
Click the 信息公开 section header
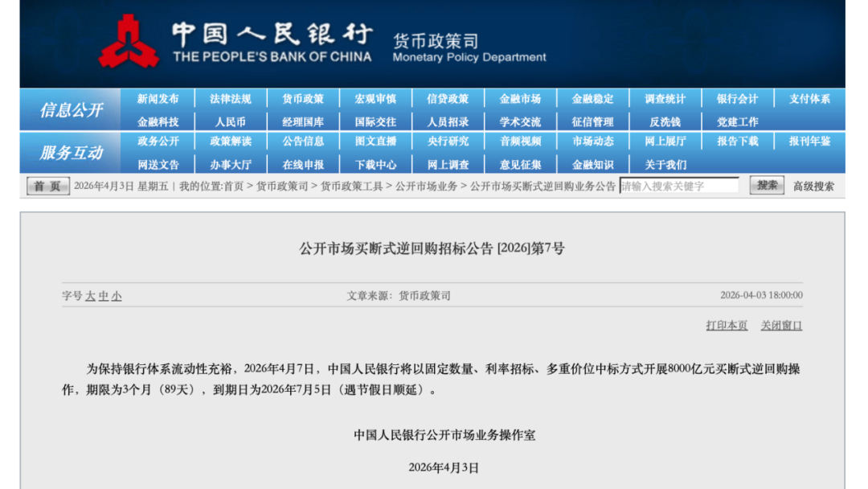pos(71,110)
